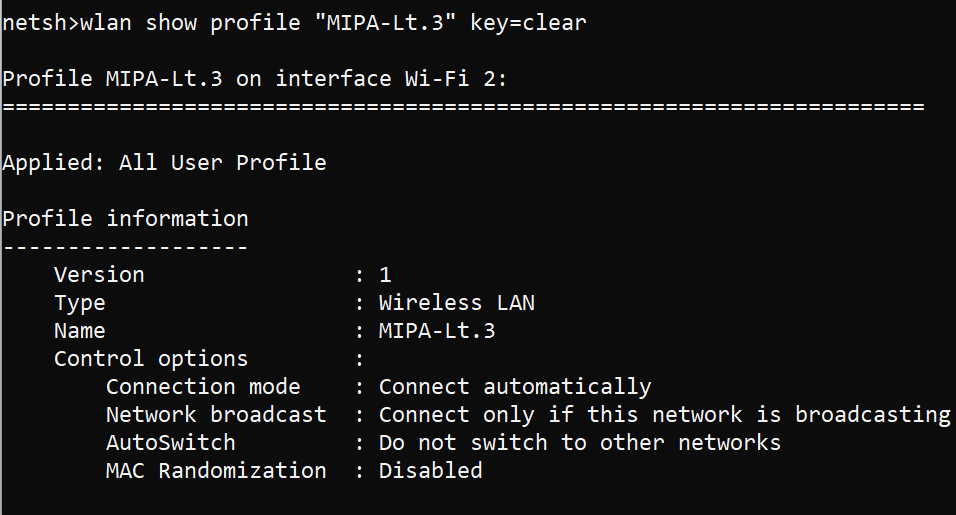Click the Network broadcast label
This screenshot has width=956, height=515.
(216, 415)
